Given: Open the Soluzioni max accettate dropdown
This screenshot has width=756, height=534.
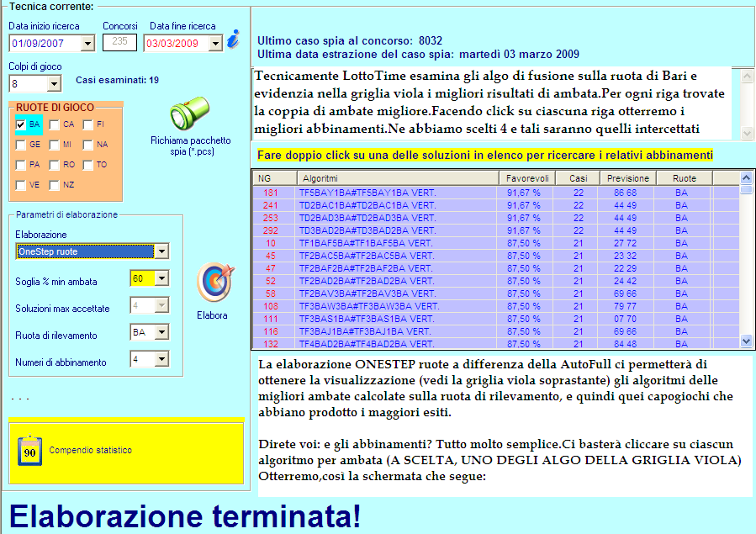Looking at the screenshot, I should pyautogui.click(x=161, y=305).
